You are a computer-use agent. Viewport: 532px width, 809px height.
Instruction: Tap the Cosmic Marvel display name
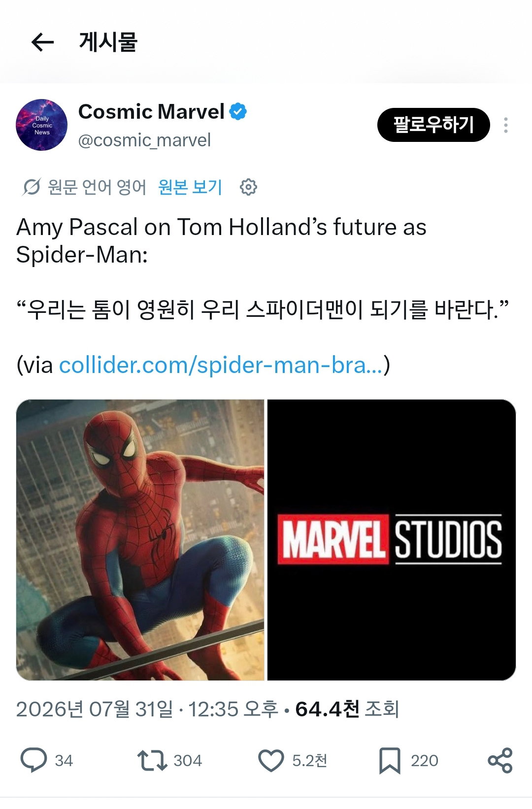tap(152, 112)
